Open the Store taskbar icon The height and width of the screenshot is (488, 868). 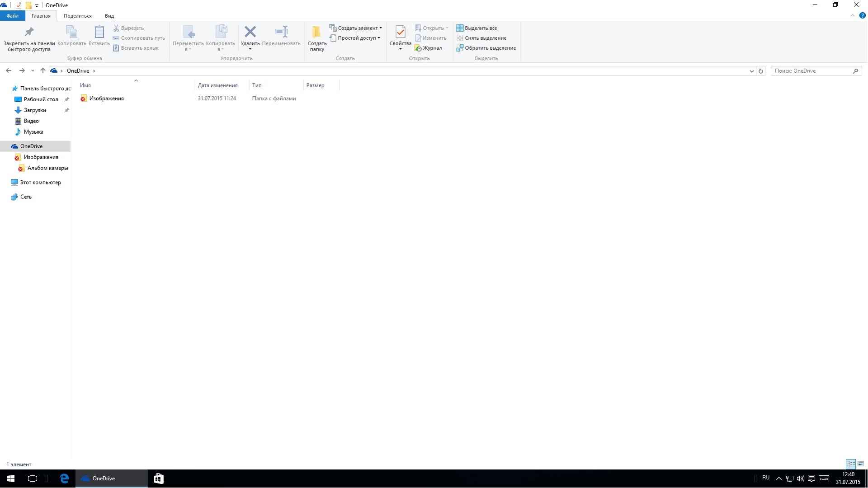[x=159, y=479]
